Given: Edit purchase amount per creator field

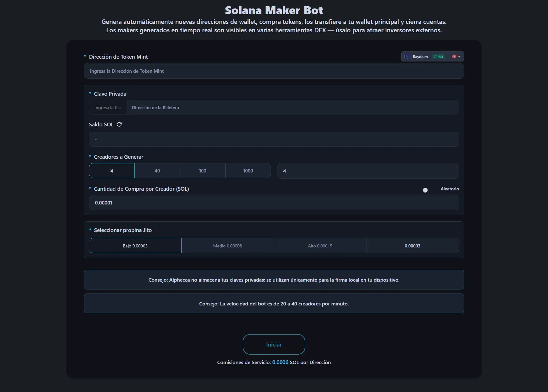Looking at the screenshot, I should tap(274, 203).
